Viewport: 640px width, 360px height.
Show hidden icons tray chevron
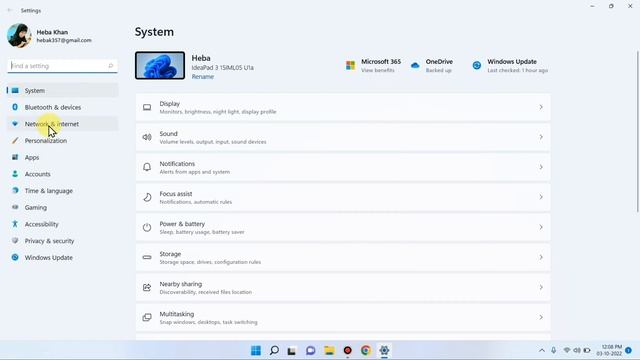542,350
